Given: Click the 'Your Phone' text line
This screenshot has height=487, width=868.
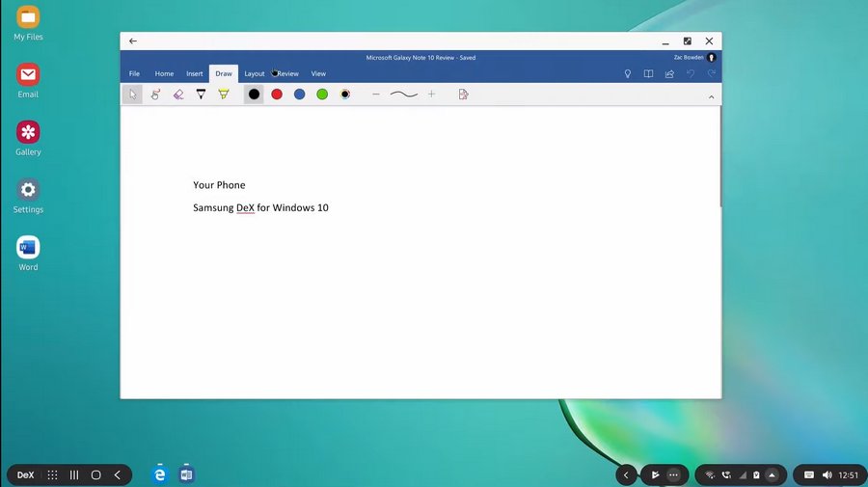Looking at the screenshot, I should [x=219, y=185].
